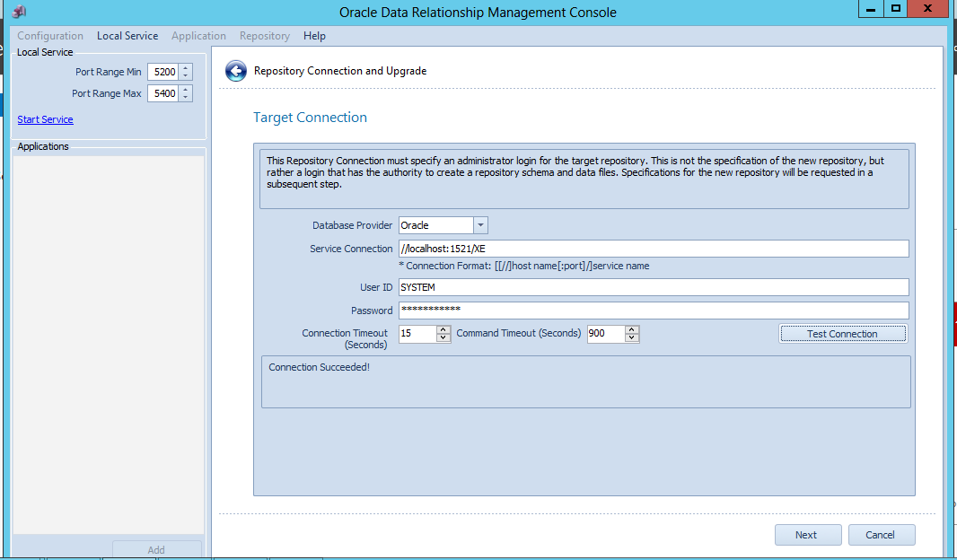The height and width of the screenshot is (560, 957).
Task: Click the Port Range Min input
Action: tap(164, 72)
